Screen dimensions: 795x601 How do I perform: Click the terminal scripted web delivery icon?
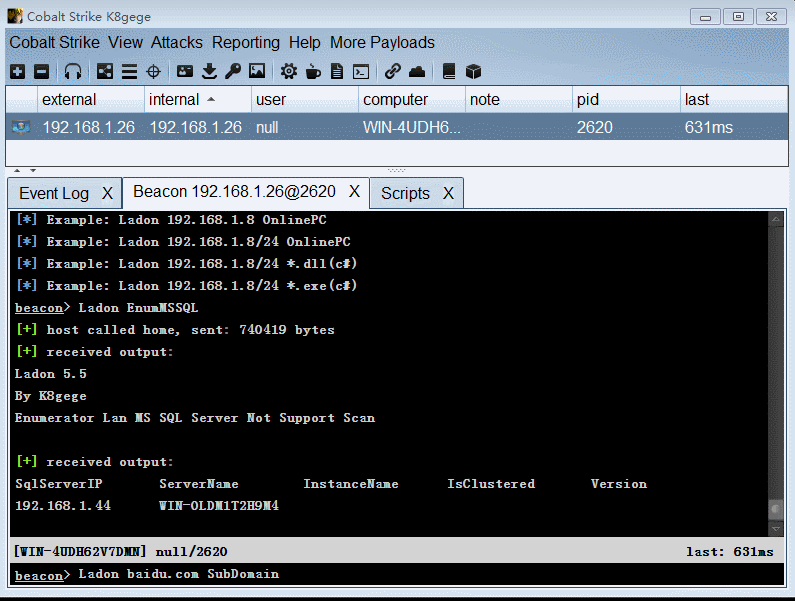[361, 72]
